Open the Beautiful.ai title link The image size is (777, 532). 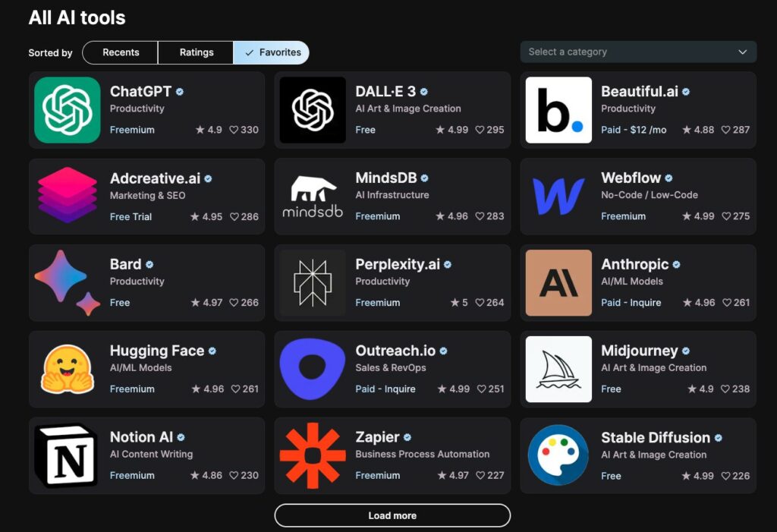[x=639, y=91]
